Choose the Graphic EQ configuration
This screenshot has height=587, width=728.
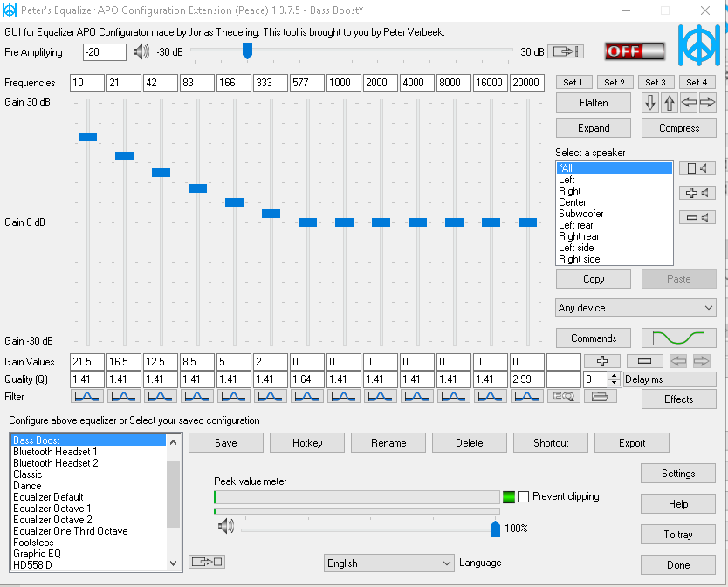tap(88, 554)
